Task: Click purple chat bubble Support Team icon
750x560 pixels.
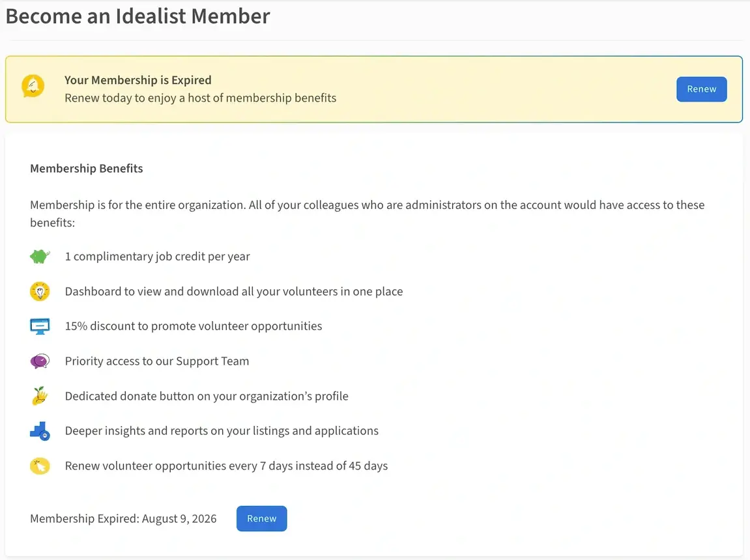Action: click(x=40, y=361)
